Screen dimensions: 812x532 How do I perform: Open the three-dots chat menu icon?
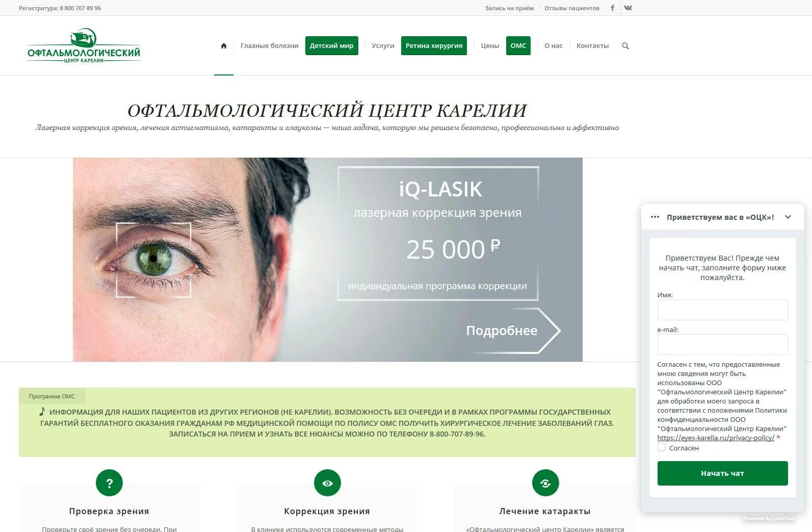pyautogui.click(x=655, y=217)
